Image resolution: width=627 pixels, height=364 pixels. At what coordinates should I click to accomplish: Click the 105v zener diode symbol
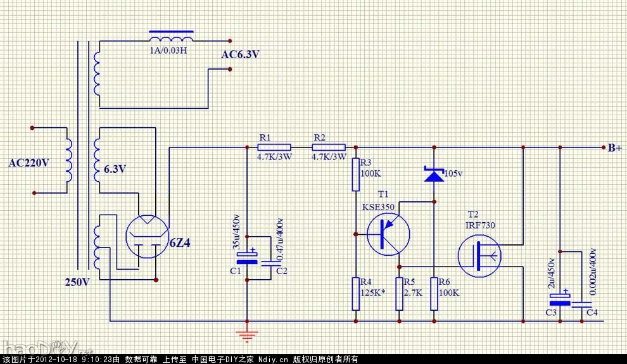click(x=434, y=173)
